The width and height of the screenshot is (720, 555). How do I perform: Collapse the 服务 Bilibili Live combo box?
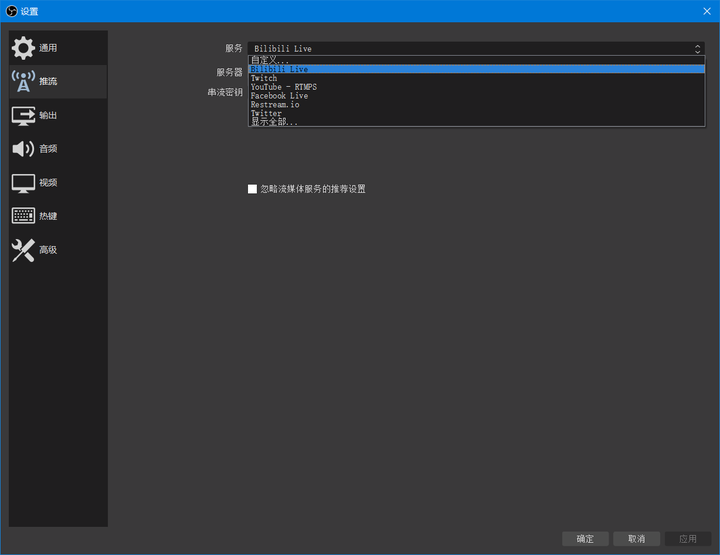pyautogui.click(x=476, y=49)
